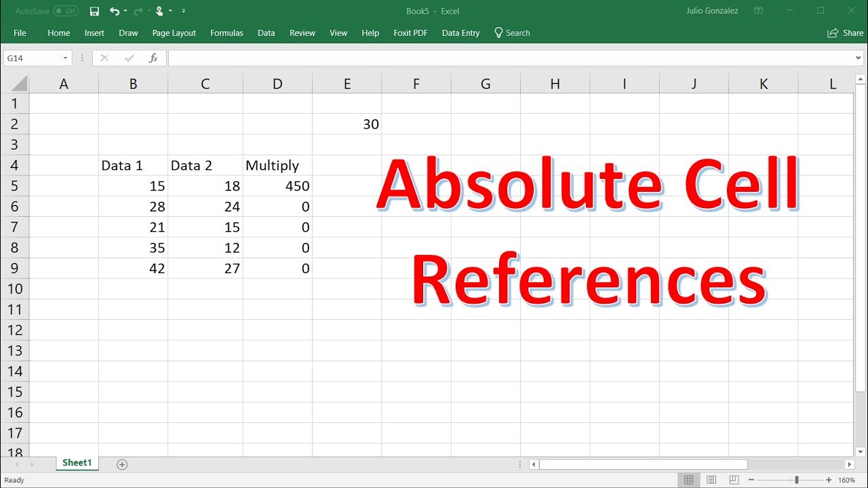Switch to the Formulas ribbon tab
Viewport: 868px width, 488px height.
point(226,33)
